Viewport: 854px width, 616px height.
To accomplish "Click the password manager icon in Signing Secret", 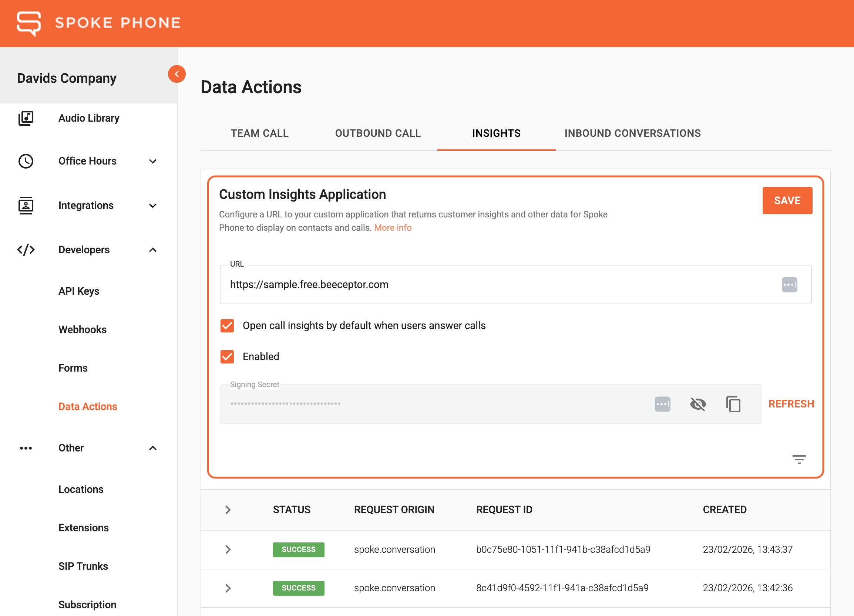I will (662, 404).
